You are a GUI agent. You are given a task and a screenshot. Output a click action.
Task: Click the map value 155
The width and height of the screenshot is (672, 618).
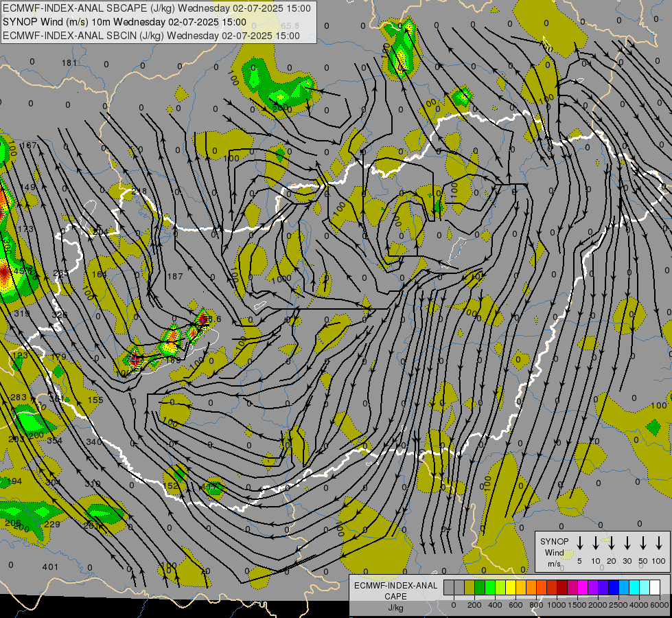95,400
